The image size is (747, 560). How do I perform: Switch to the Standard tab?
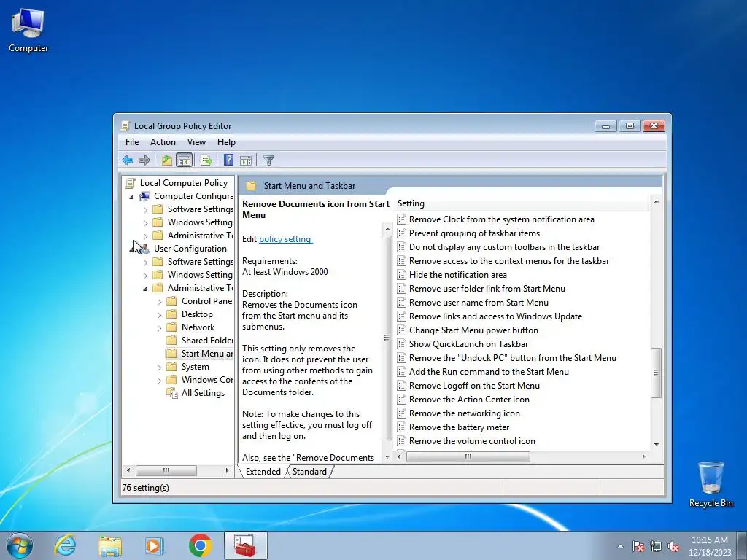309,472
